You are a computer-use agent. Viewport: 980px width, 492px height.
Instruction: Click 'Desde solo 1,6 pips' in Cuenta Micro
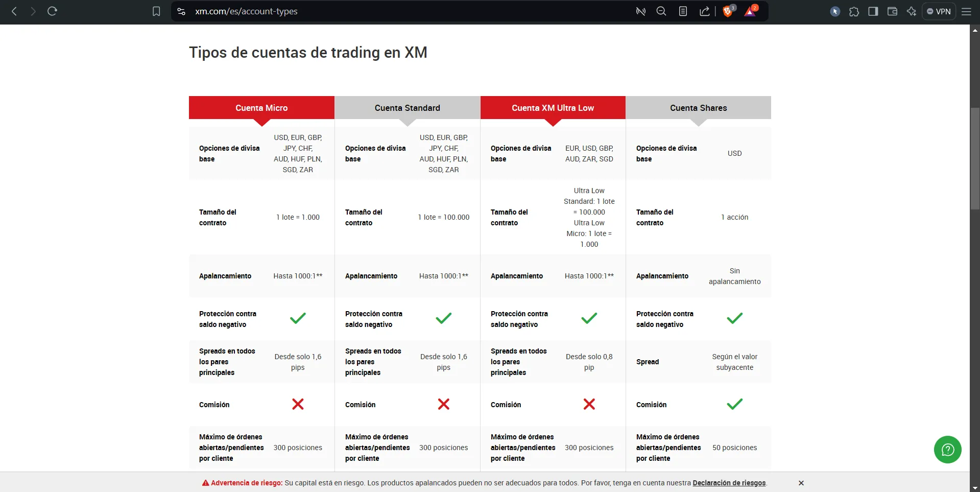298,362
